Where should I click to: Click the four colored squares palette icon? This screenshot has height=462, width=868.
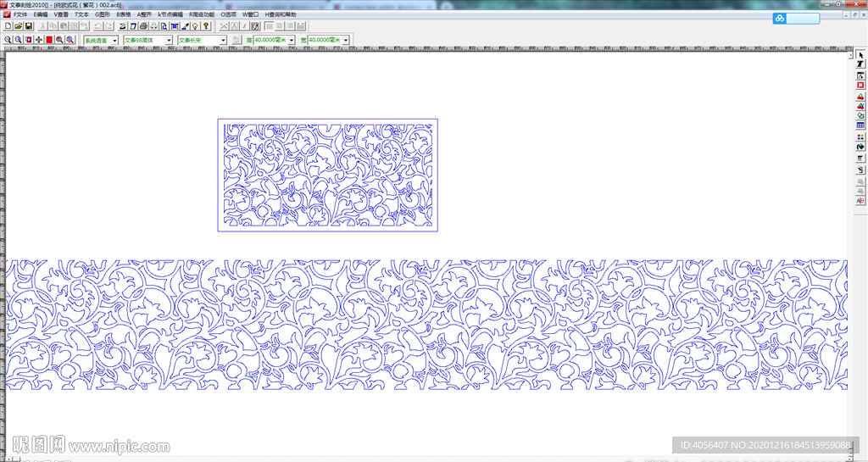point(860,136)
